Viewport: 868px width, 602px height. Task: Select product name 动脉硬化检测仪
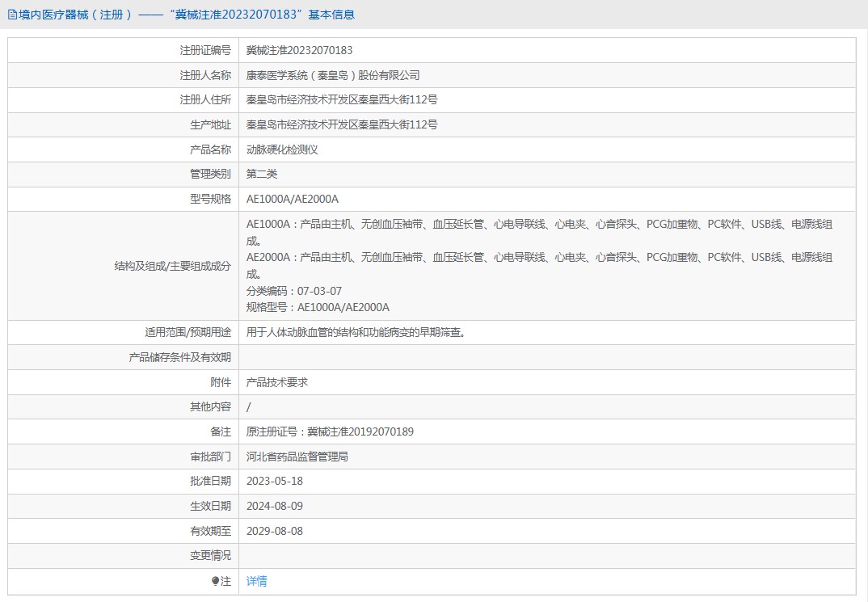(x=282, y=149)
